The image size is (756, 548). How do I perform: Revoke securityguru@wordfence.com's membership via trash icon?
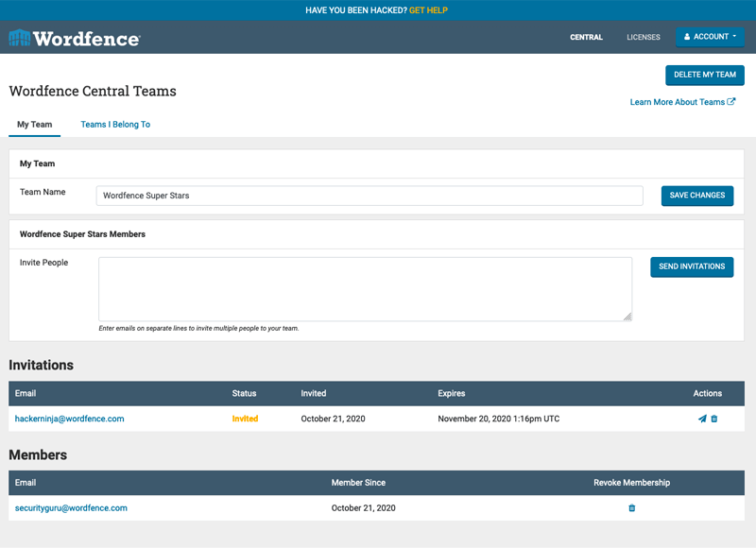(x=631, y=507)
